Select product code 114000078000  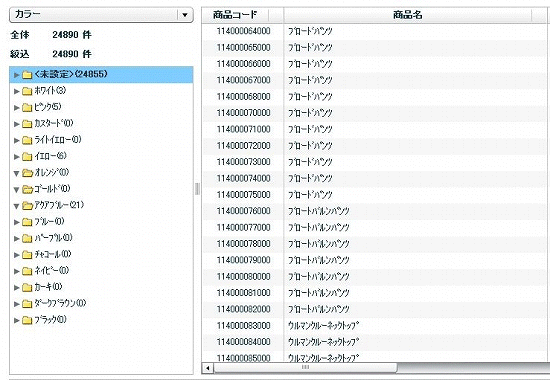pos(243,244)
